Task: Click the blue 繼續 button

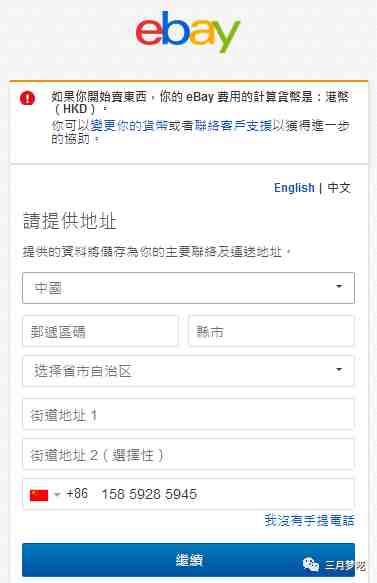Action: 188,560
